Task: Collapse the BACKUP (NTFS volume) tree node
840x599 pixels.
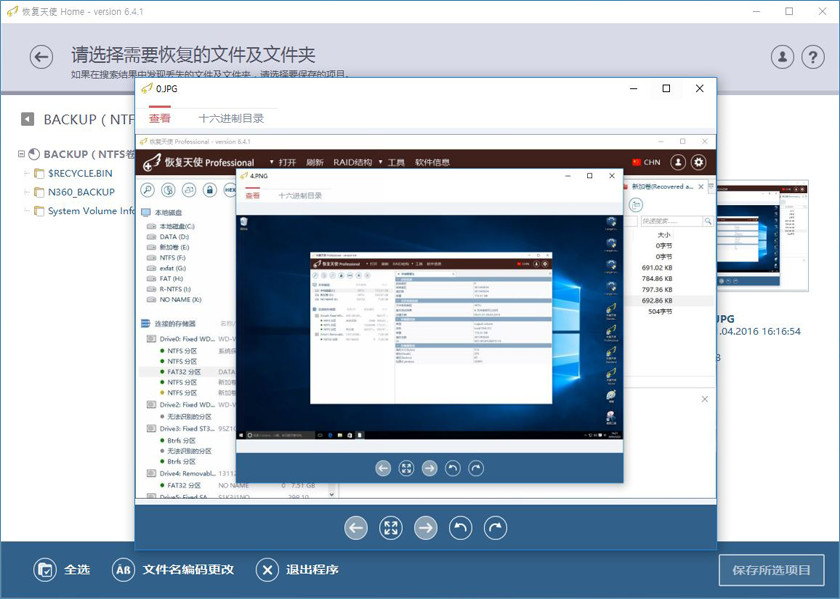Action: [21, 154]
